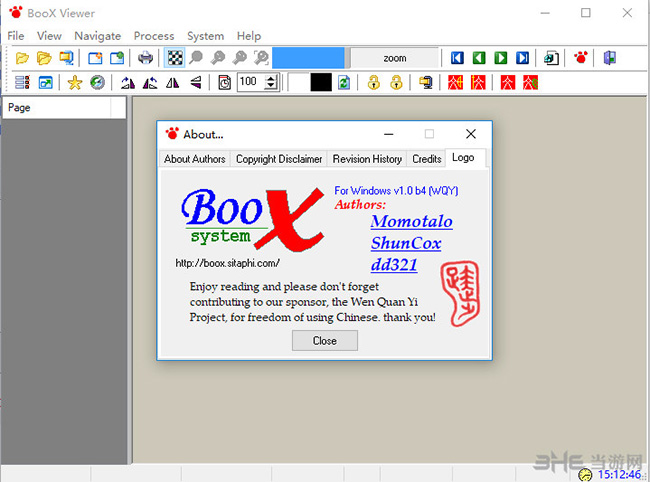Go to the next page

[x=501, y=58]
